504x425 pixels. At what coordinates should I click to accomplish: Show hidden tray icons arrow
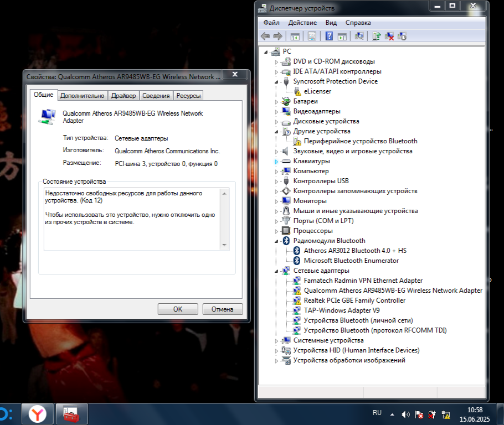click(x=392, y=414)
